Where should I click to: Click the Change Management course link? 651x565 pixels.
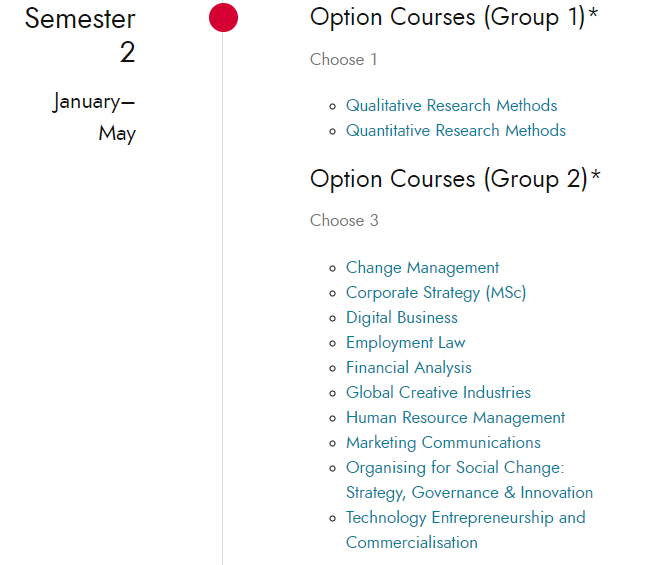[x=422, y=268]
